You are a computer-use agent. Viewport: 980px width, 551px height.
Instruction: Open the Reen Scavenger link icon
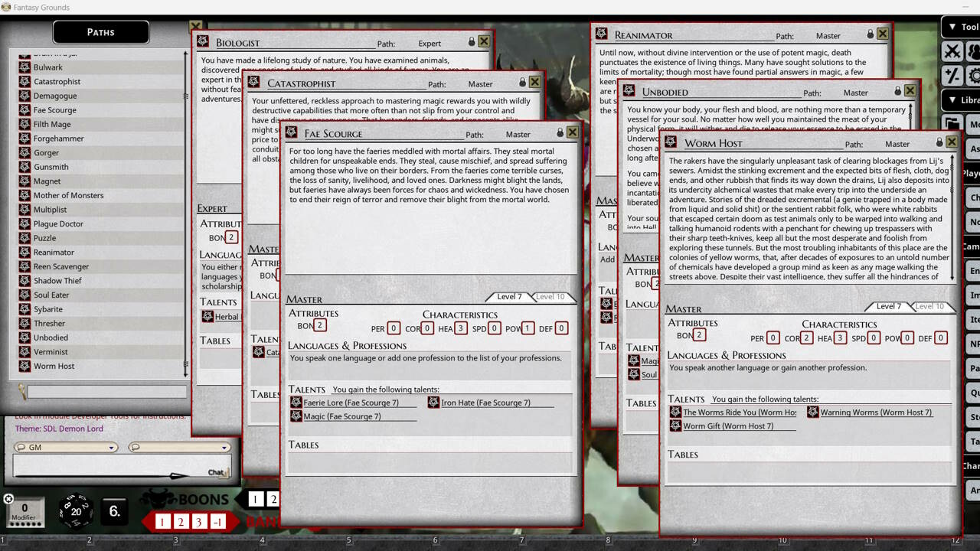pos(24,266)
